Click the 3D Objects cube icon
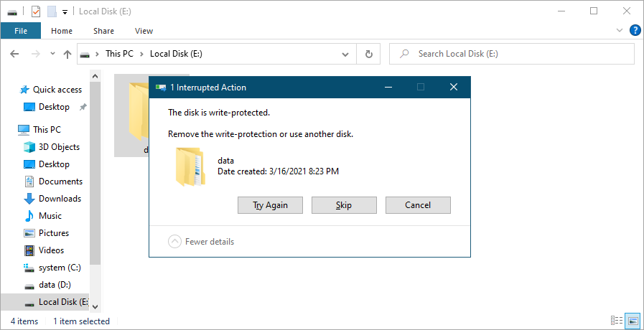Viewport: 644px width, 330px height. tap(29, 147)
